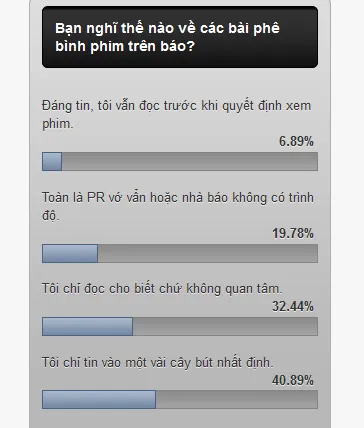The height and width of the screenshot is (428, 364).
Task: Click the gray remainder of the 40.89% bar
Action: tap(237, 399)
